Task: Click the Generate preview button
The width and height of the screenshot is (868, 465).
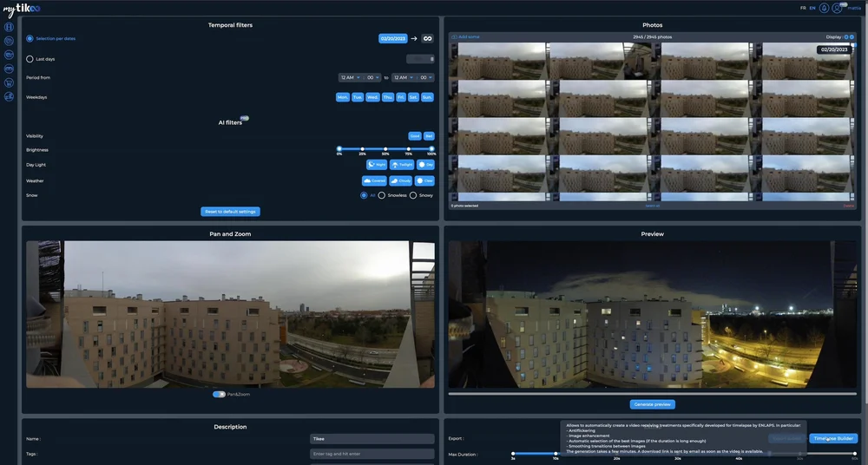Action: 652,404
